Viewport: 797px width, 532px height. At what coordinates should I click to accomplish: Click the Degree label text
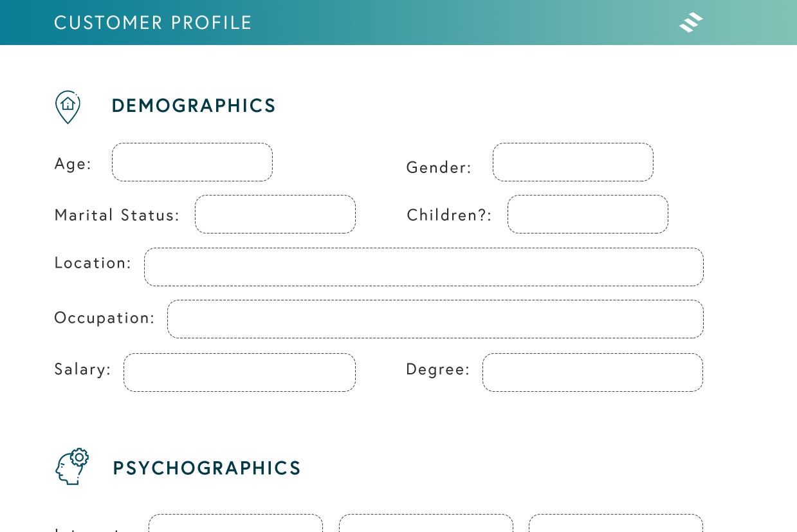pyautogui.click(x=438, y=370)
